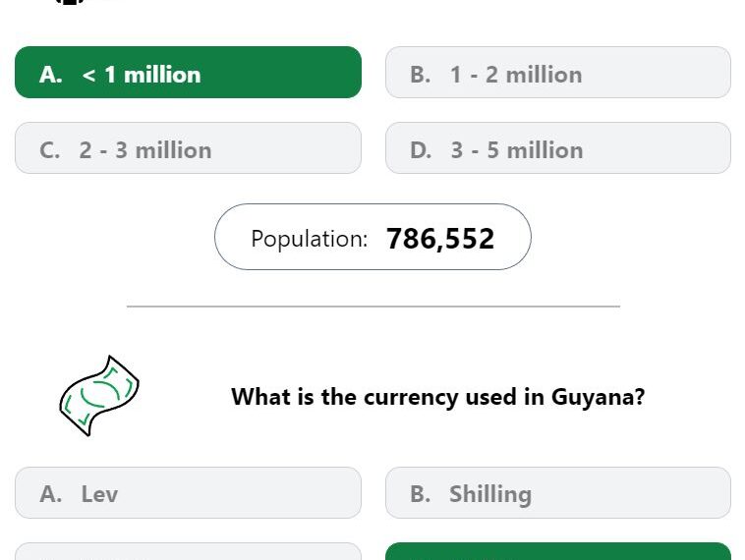Click the Population result pill
The width and height of the screenshot is (745, 560).
coord(372,237)
